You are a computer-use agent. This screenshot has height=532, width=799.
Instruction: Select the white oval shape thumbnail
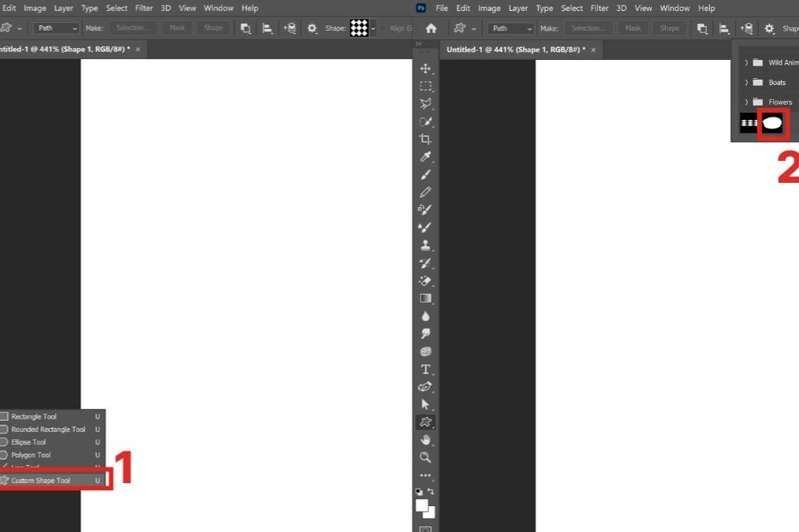772,123
